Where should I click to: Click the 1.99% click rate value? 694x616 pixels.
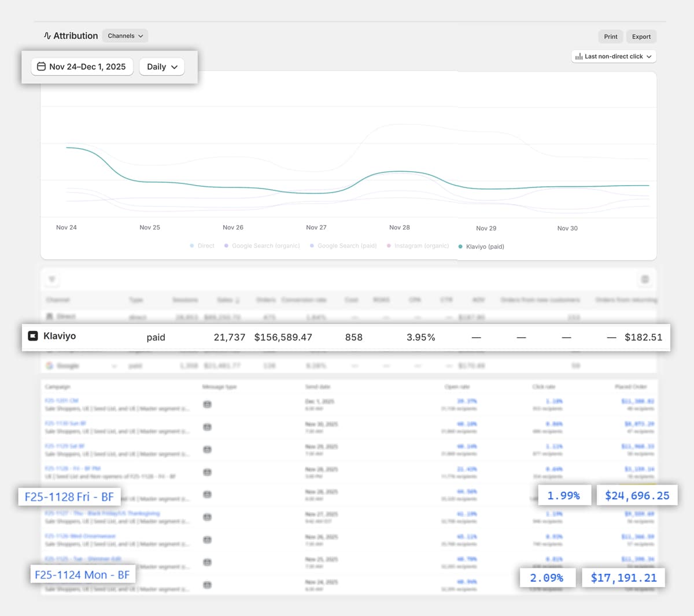(563, 496)
